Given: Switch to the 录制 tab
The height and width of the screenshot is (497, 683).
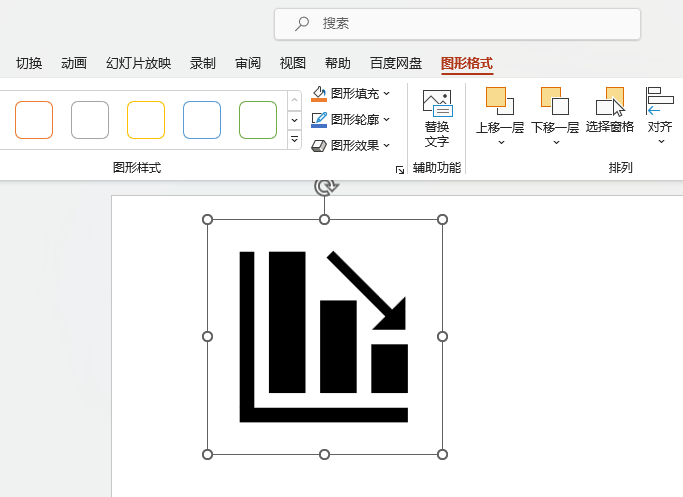Looking at the screenshot, I should (x=203, y=63).
